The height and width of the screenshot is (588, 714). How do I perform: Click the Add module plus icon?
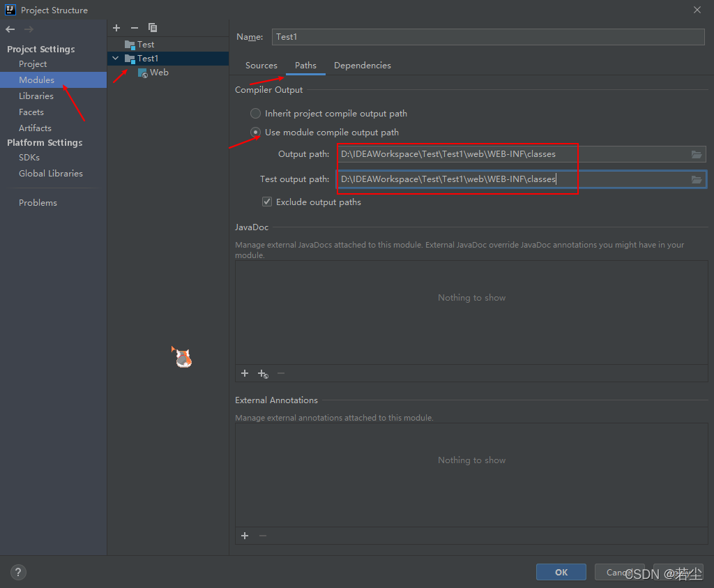pyautogui.click(x=116, y=28)
